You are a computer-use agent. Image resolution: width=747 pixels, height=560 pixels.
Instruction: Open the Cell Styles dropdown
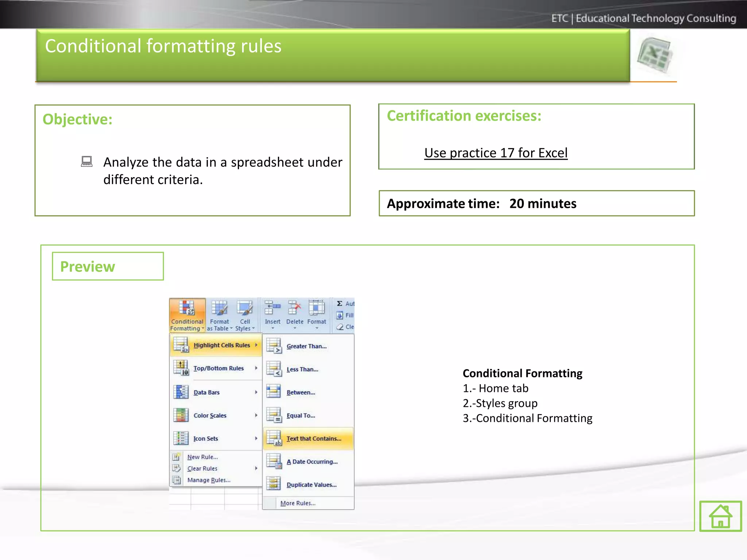(x=245, y=315)
